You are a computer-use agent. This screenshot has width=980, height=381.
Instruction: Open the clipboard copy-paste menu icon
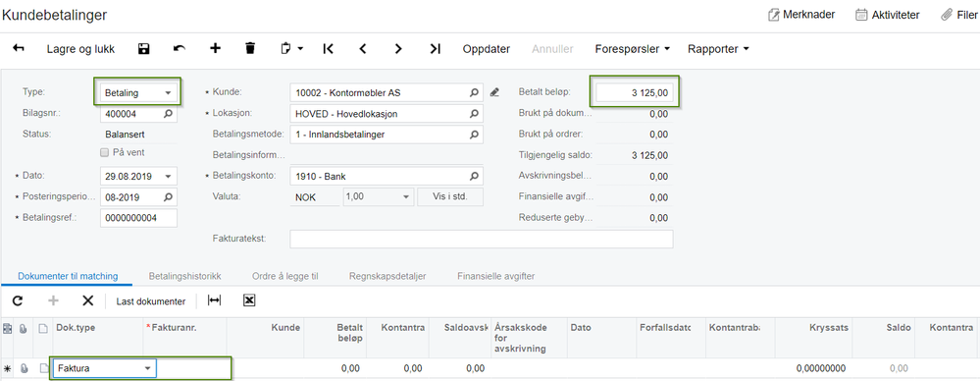tap(291, 49)
